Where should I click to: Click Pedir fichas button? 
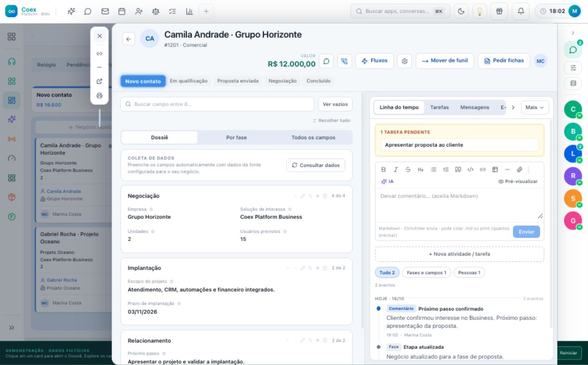[x=504, y=61]
